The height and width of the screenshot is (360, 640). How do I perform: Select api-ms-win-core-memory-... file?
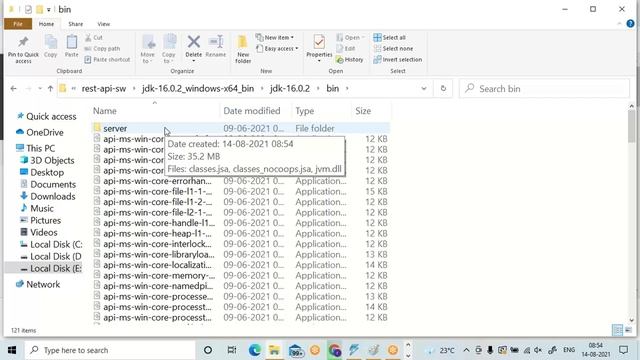tap(240, 276)
